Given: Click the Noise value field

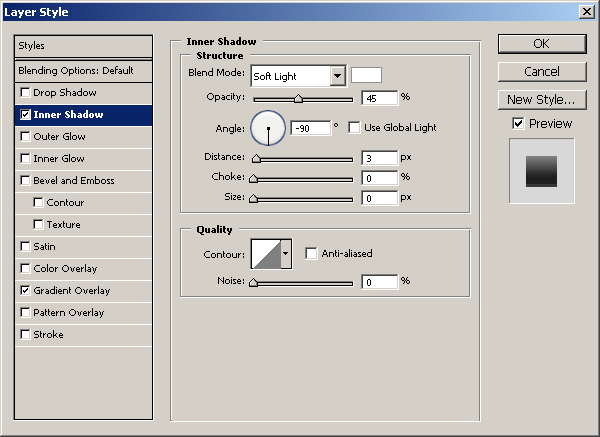Looking at the screenshot, I should 380,282.
